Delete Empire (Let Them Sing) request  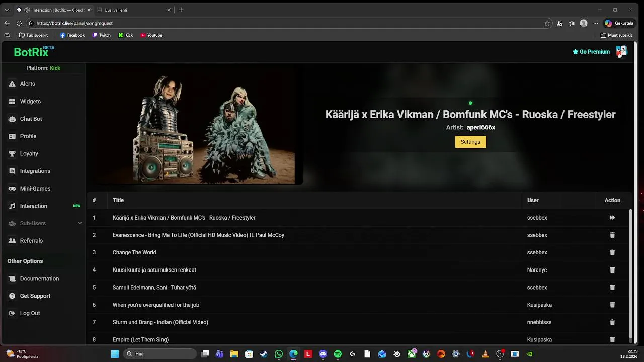point(612,340)
